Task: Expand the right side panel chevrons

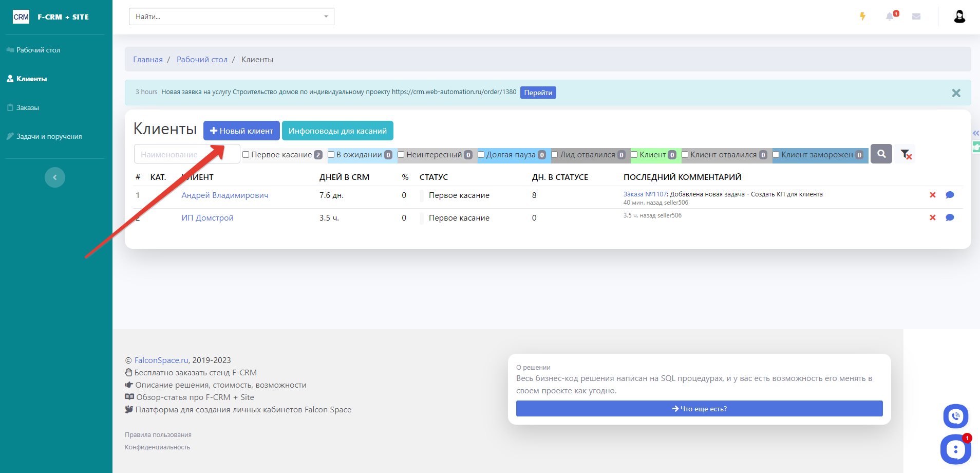Action: (x=975, y=133)
